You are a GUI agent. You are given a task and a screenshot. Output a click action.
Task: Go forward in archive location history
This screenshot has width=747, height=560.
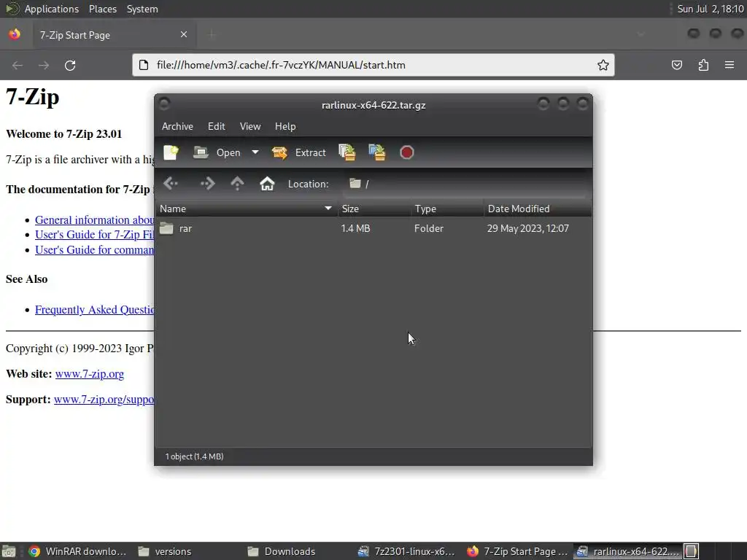[207, 184]
